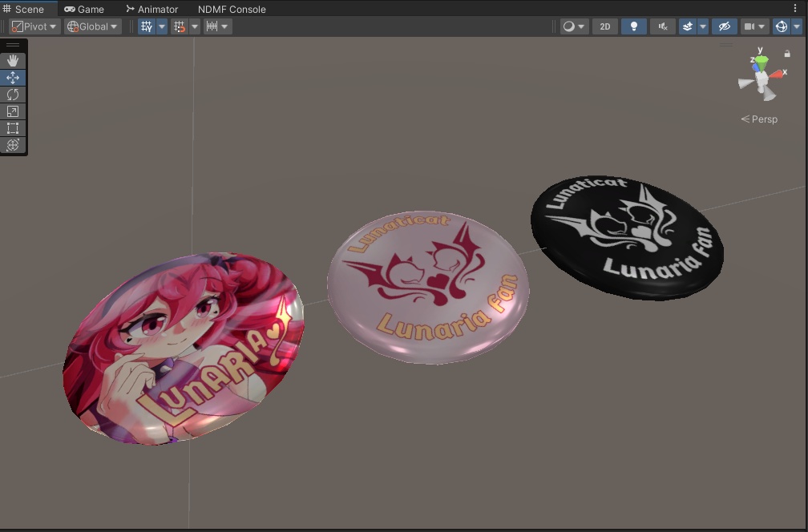The width and height of the screenshot is (808, 532).
Task: Switch to the Rotate tool
Action: point(13,94)
